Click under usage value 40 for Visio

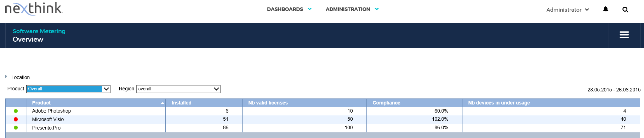coord(623,119)
